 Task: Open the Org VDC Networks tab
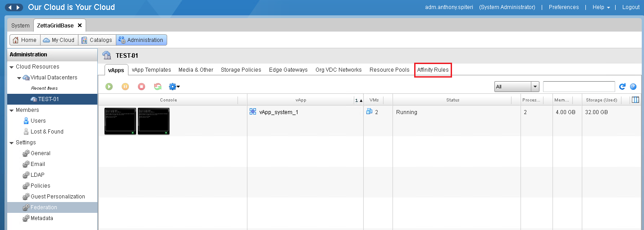pyautogui.click(x=338, y=70)
